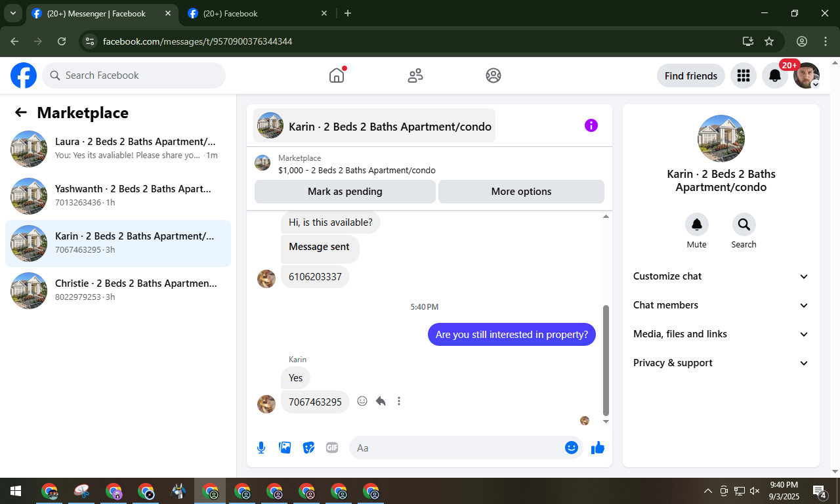Click the large listing photo in info panel

pos(721,138)
